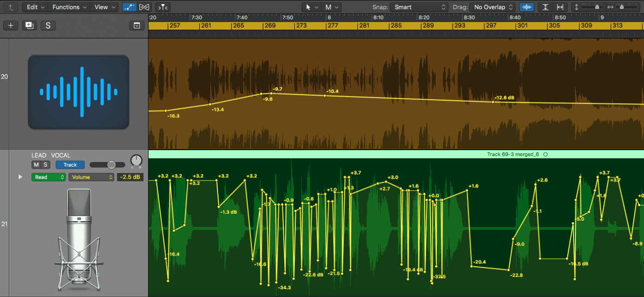Enable the Flex editing button
Viewport: 644px width, 297px height.
pos(144,7)
